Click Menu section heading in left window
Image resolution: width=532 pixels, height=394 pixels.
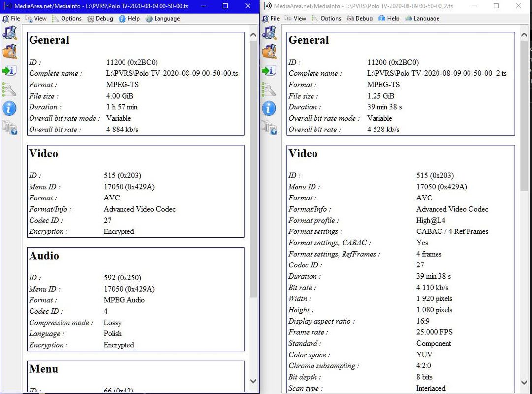[43, 369]
